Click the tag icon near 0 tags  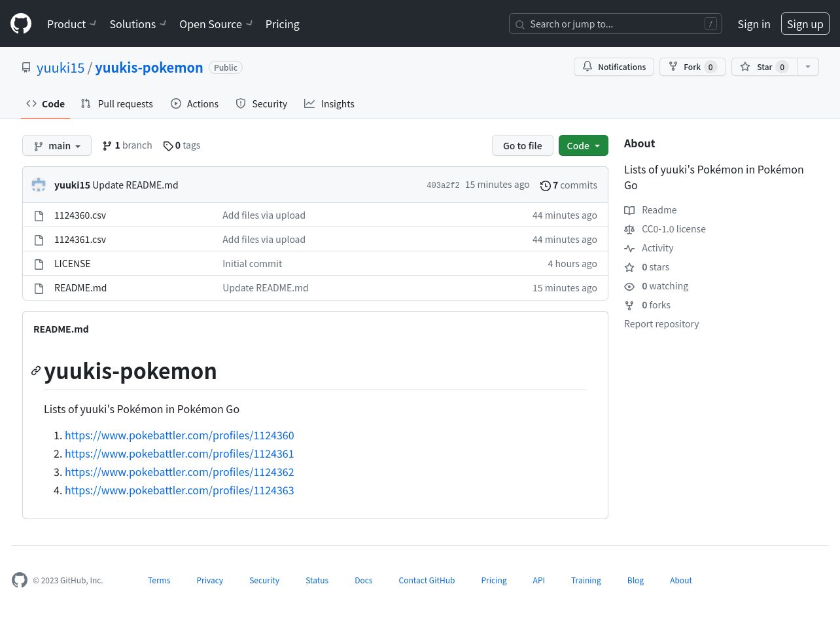pos(168,146)
